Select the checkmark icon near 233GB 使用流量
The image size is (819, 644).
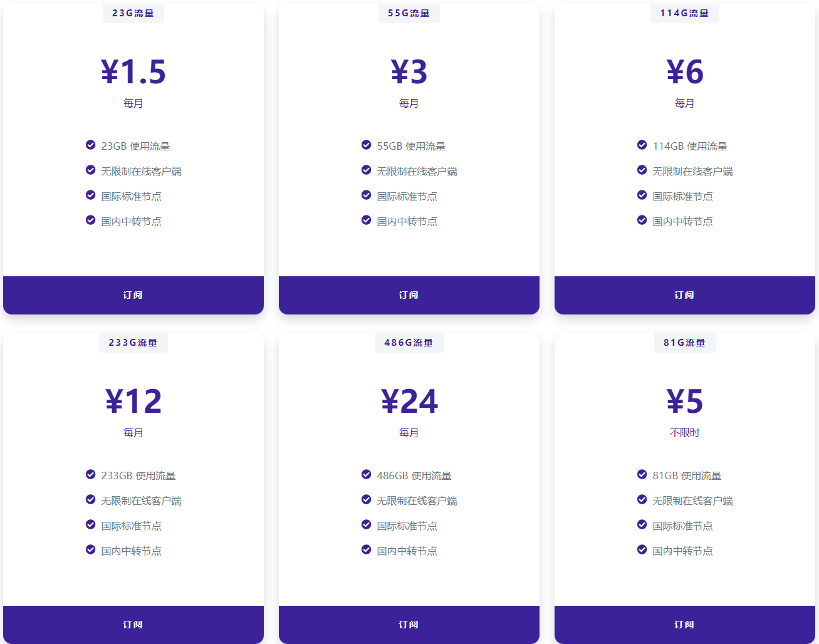pyautogui.click(x=90, y=474)
